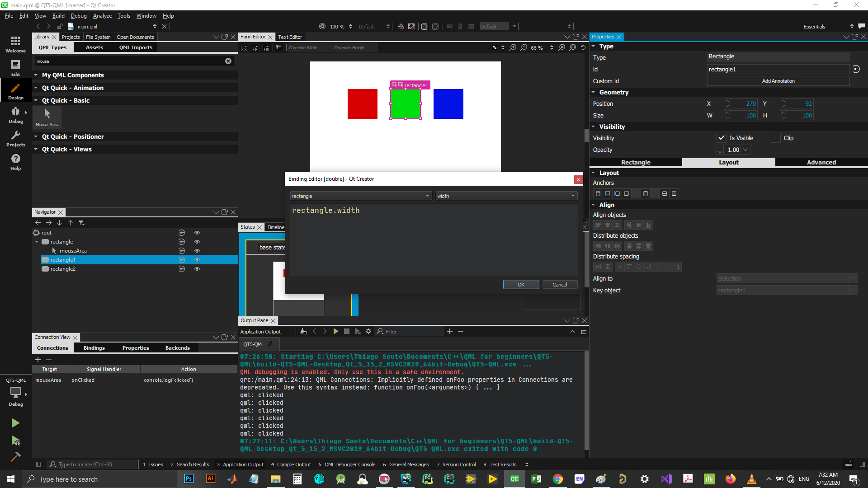
Task: Toggle the Is Visible checkbox
Action: [x=722, y=138]
